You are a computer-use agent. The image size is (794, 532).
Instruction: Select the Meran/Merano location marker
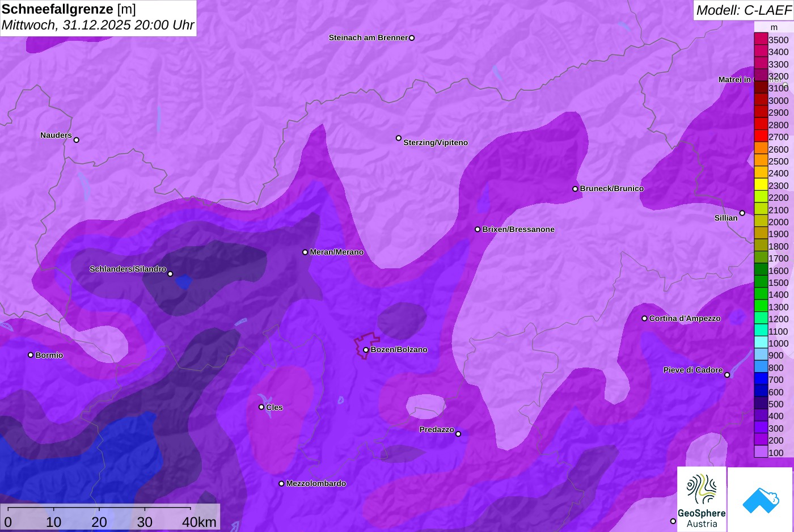(x=305, y=252)
